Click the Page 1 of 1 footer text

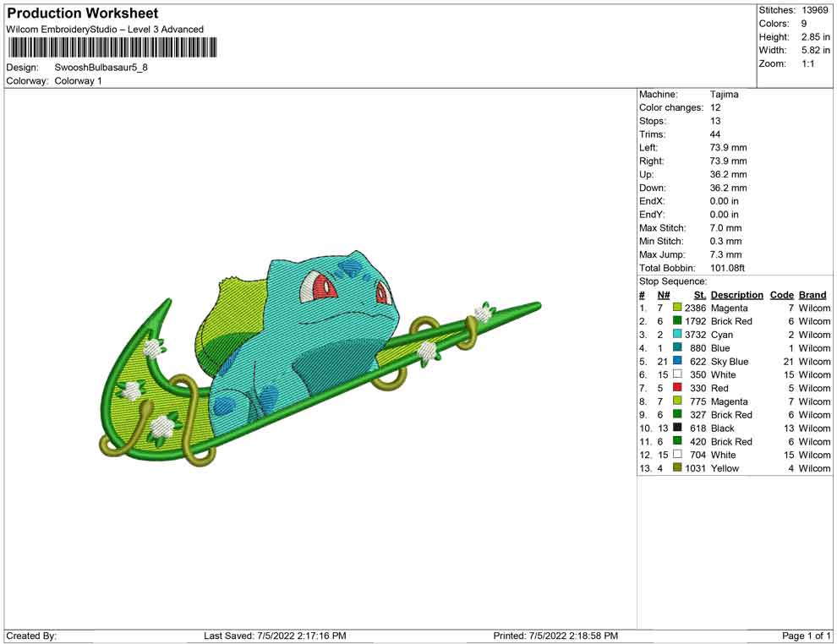pos(807,636)
